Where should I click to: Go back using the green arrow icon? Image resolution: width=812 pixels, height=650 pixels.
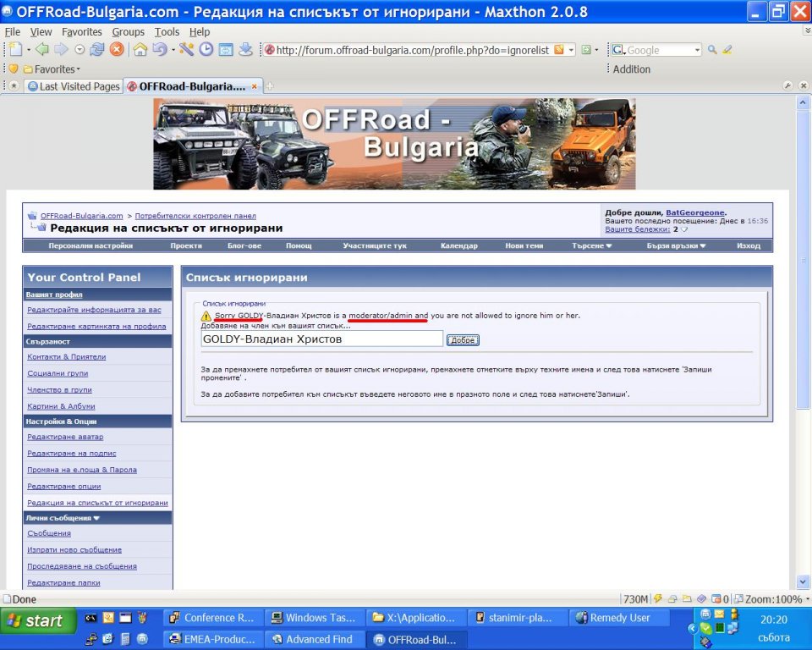pos(41,50)
